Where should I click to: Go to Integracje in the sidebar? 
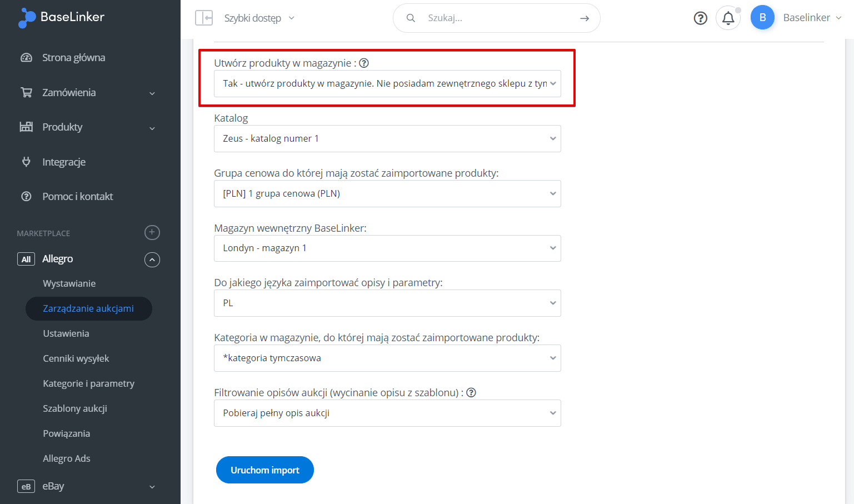(x=64, y=162)
